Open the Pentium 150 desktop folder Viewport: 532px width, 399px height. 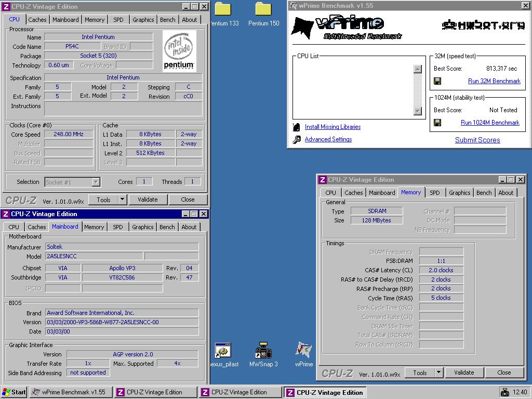[x=263, y=9]
